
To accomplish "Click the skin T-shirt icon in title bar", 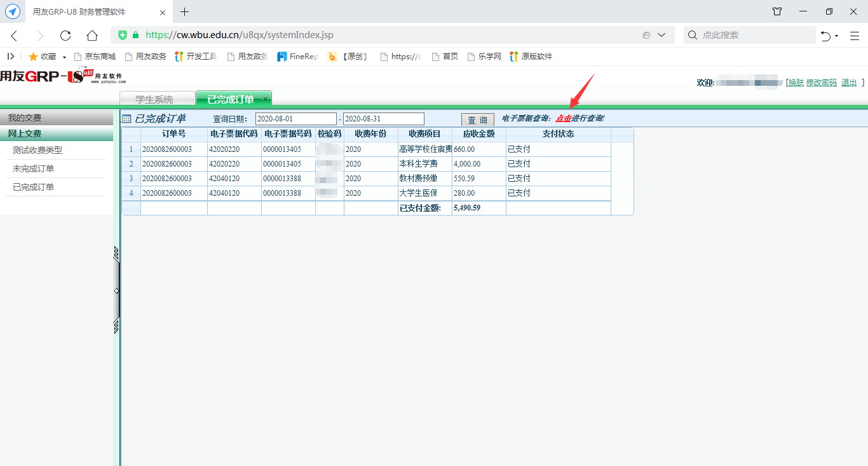I will [777, 11].
